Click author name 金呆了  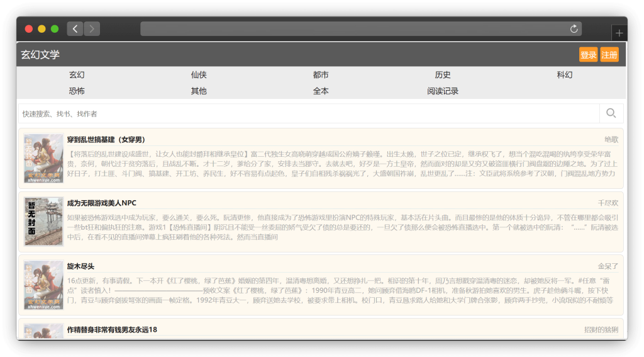[608, 266]
